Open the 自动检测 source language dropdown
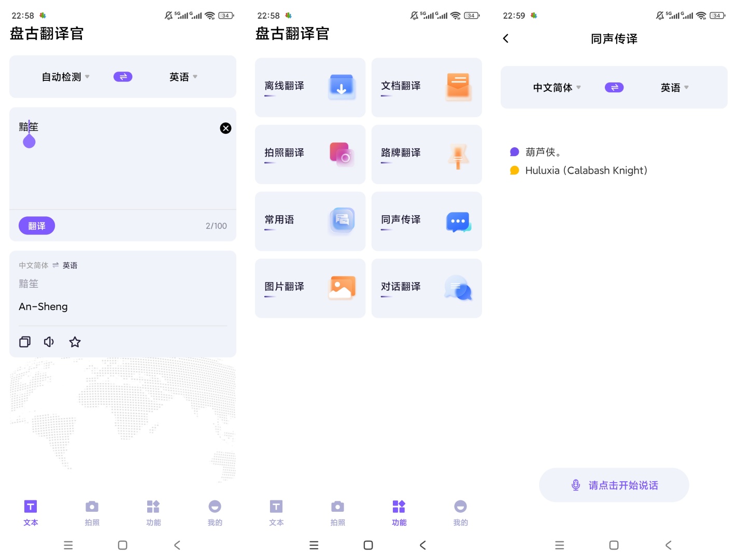Image resolution: width=737 pixels, height=560 pixels. pyautogui.click(x=66, y=77)
